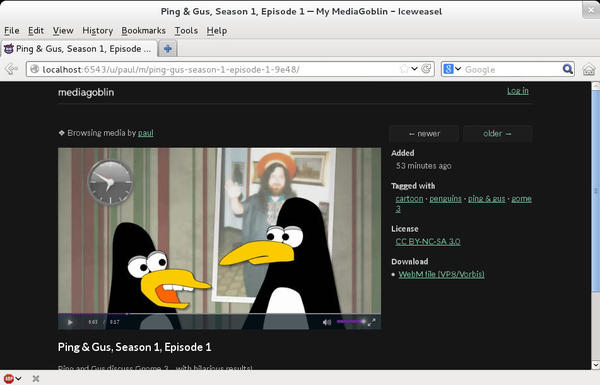
Task: Open the File menu
Action: pyautogui.click(x=11, y=30)
